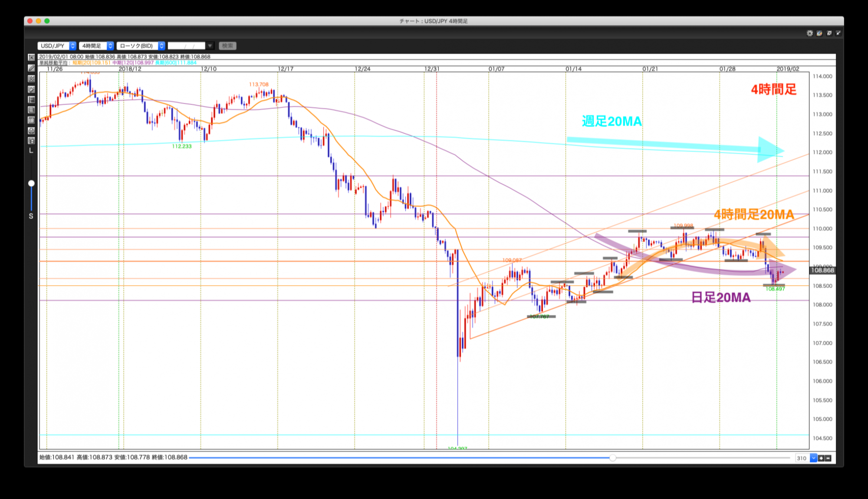Click the current price tag 108.868
868x499 pixels.
pyautogui.click(x=822, y=270)
